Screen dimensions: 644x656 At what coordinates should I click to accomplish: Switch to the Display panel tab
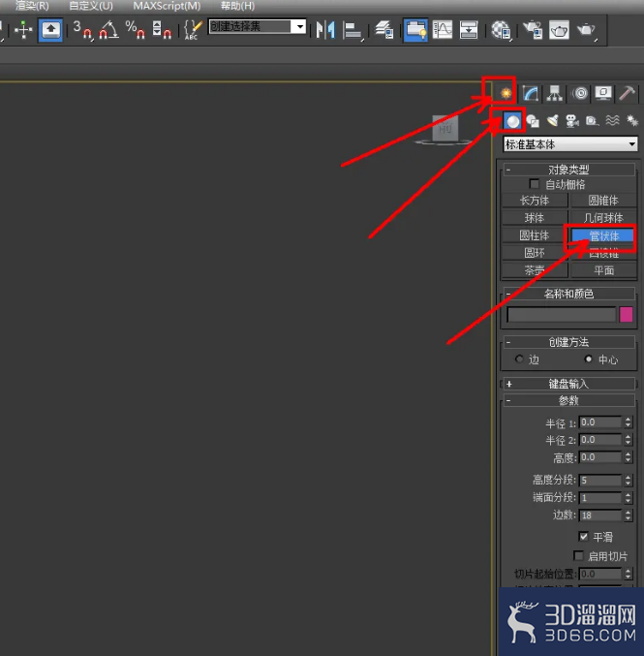pos(603,93)
